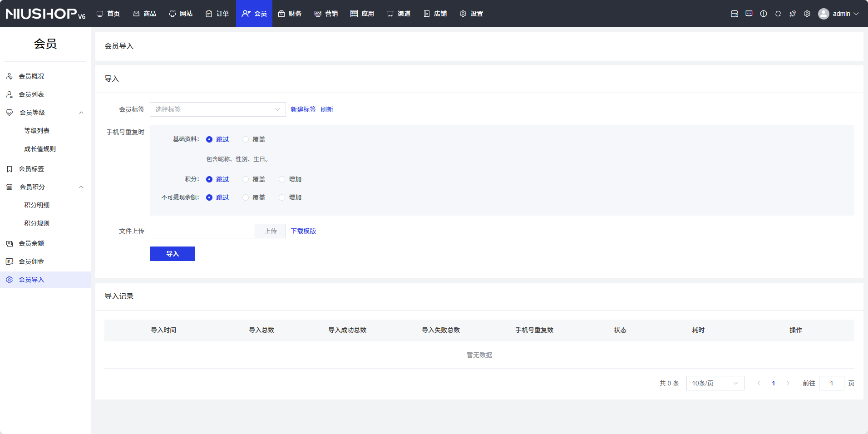Click the admin user avatar
The width and height of the screenshot is (868, 434).
tap(823, 14)
